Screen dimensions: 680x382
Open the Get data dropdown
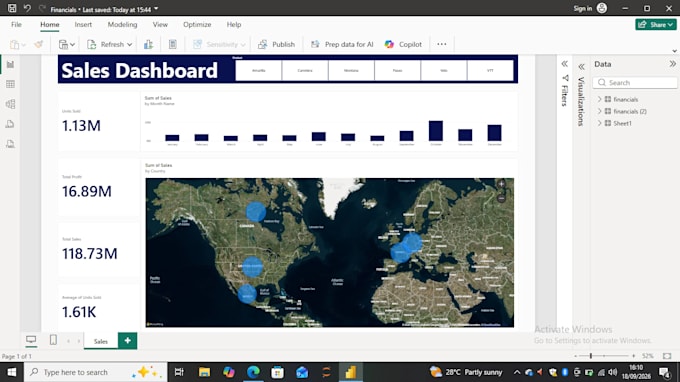tap(66, 44)
